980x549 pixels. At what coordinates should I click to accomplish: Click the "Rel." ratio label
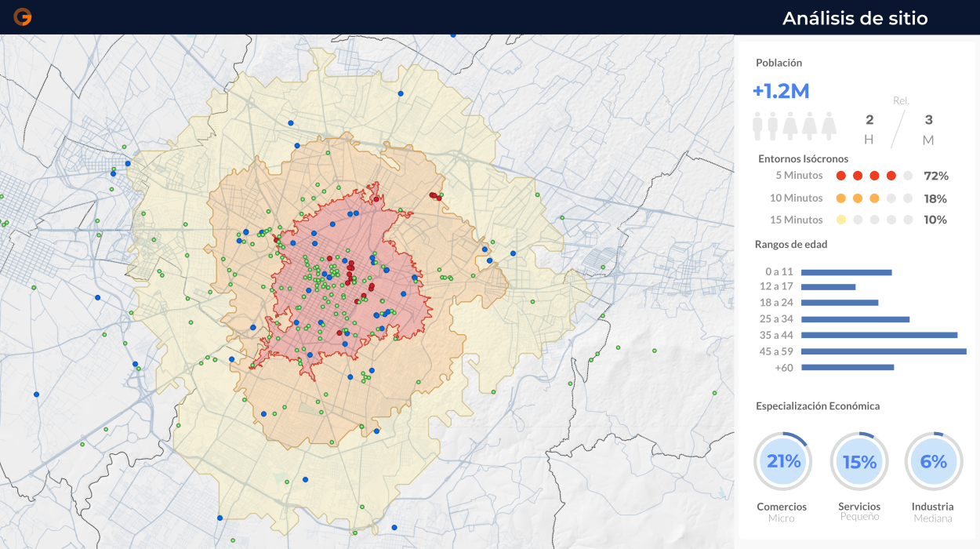pyautogui.click(x=901, y=100)
